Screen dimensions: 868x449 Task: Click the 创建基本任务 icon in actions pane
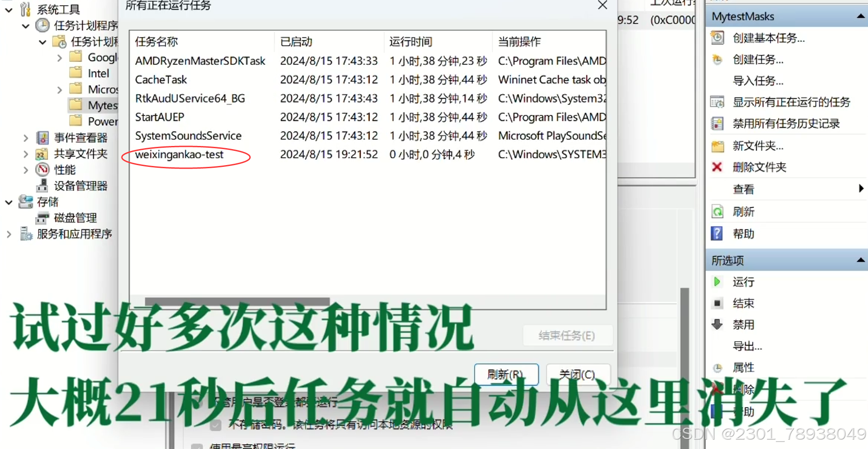pyautogui.click(x=717, y=38)
